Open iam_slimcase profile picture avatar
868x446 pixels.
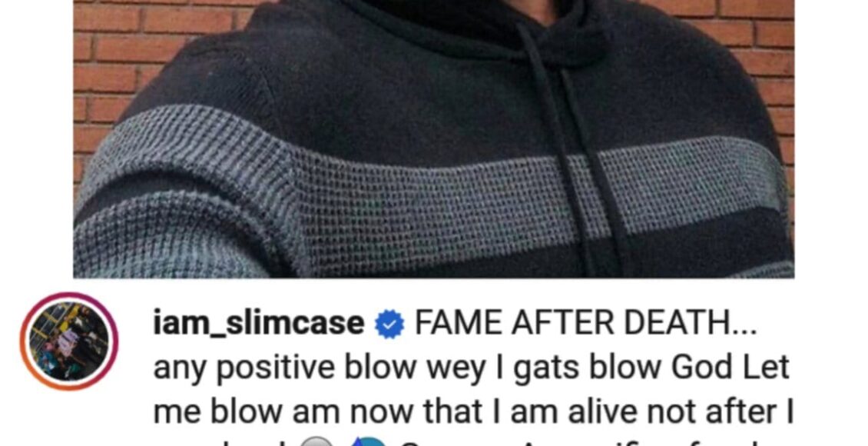(68, 341)
